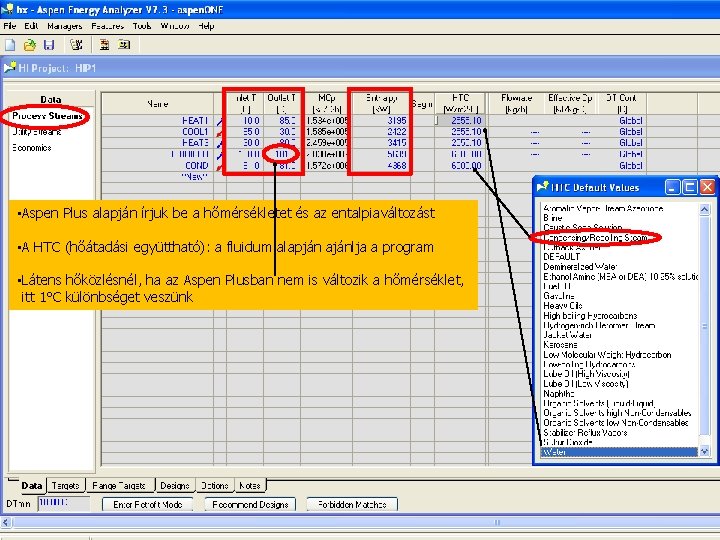The width and height of the screenshot is (720, 540).
Task: Select Stabilizer Reflux Vapors in the HTC list
Action: click(x=585, y=433)
